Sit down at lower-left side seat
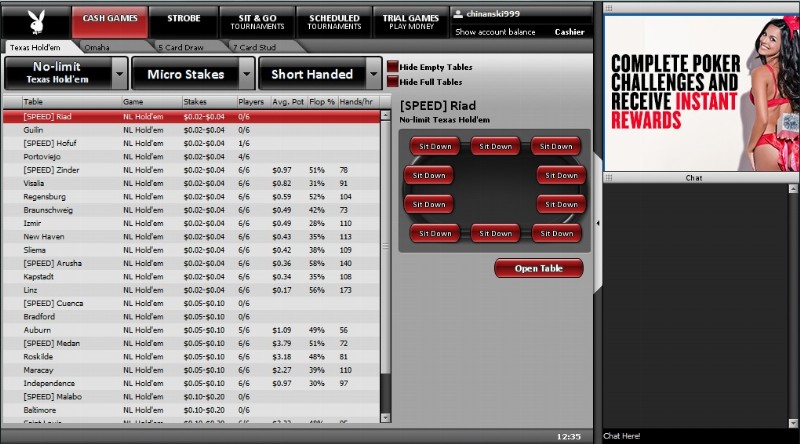This screenshot has height=444, width=800. [x=429, y=205]
